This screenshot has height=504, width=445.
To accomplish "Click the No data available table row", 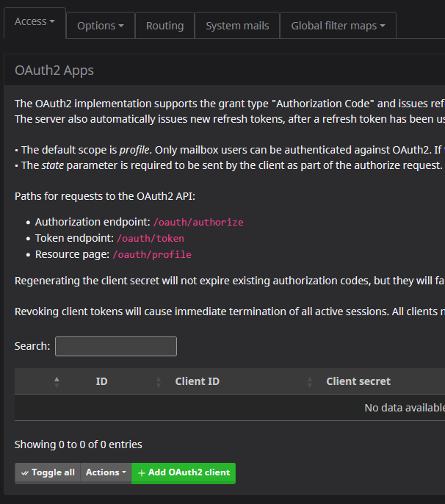I will point(404,408).
